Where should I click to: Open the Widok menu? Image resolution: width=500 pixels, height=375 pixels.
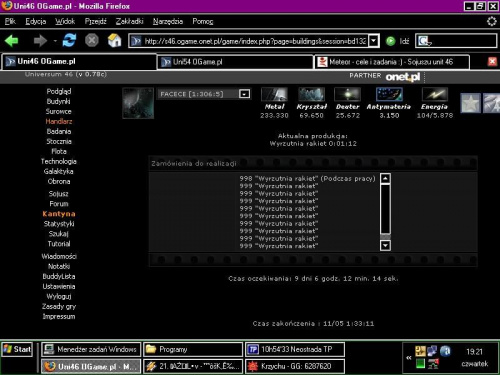point(65,21)
